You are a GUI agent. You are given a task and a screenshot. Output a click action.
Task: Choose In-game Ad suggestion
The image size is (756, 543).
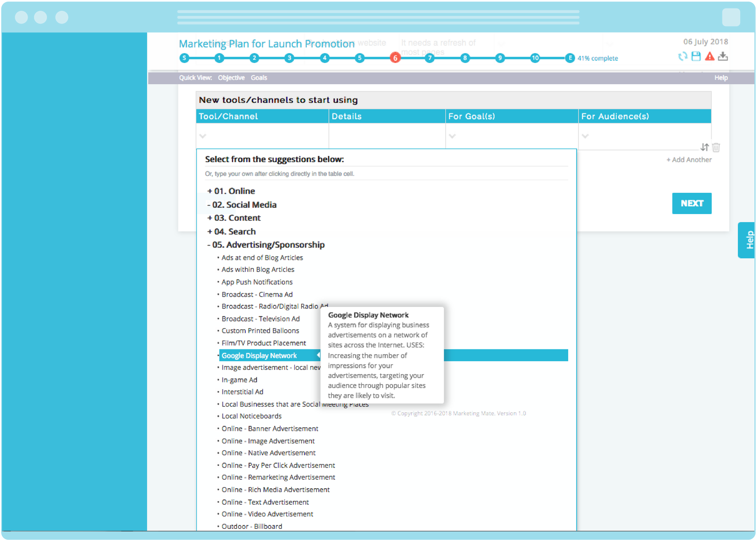tap(239, 380)
